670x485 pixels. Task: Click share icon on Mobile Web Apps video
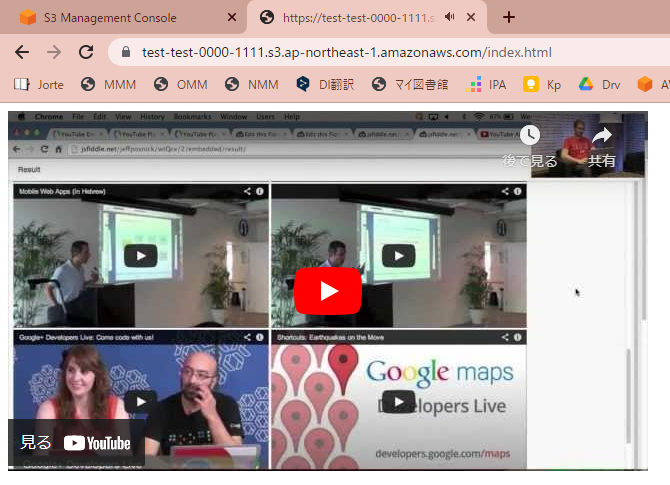coord(247,191)
